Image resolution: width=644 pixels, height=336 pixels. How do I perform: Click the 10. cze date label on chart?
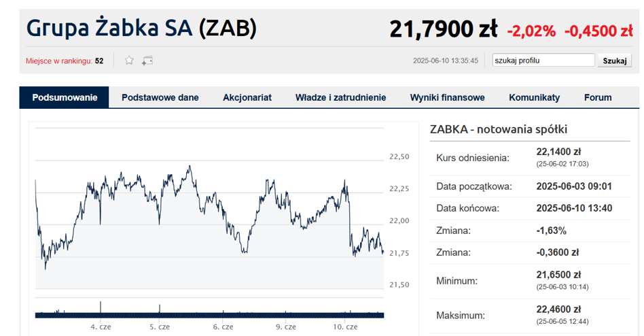[x=345, y=327]
